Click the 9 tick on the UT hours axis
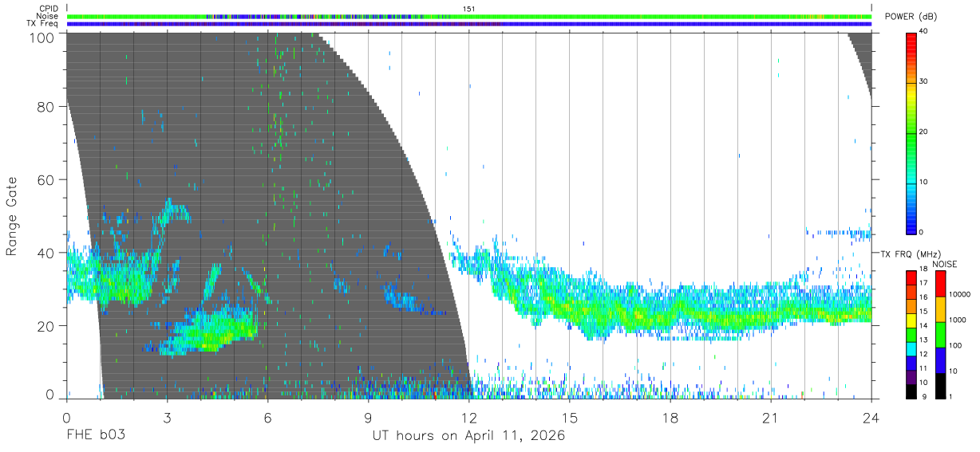980x452 pixels. click(x=369, y=417)
